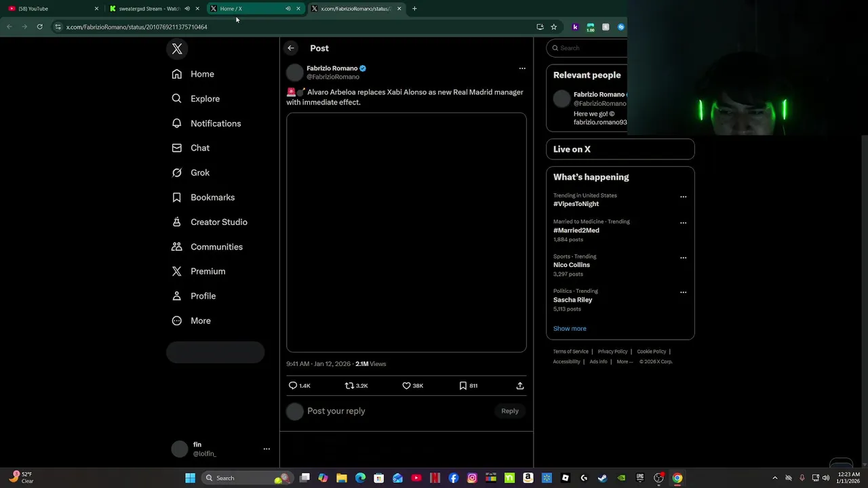868x488 pixels.
Task: Open Windows Start menu
Action: click(191, 478)
